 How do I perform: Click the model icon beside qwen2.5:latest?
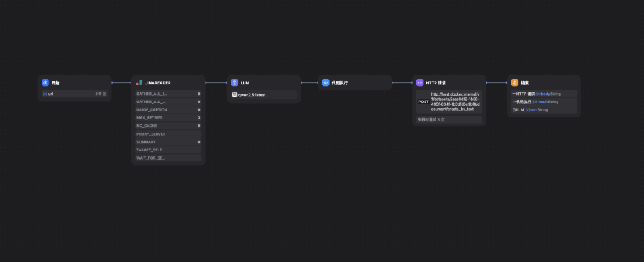pyautogui.click(x=235, y=94)
